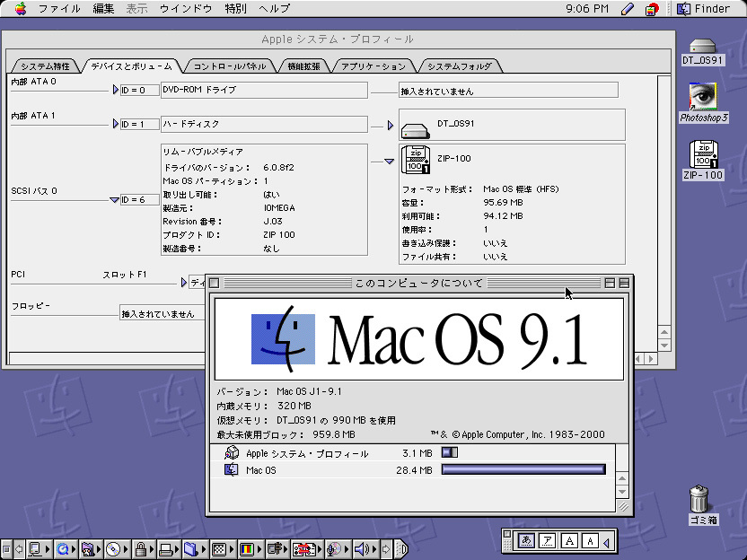Select the デバイスとボリューム tab
The image size is (747, 560).
[131, 66]
